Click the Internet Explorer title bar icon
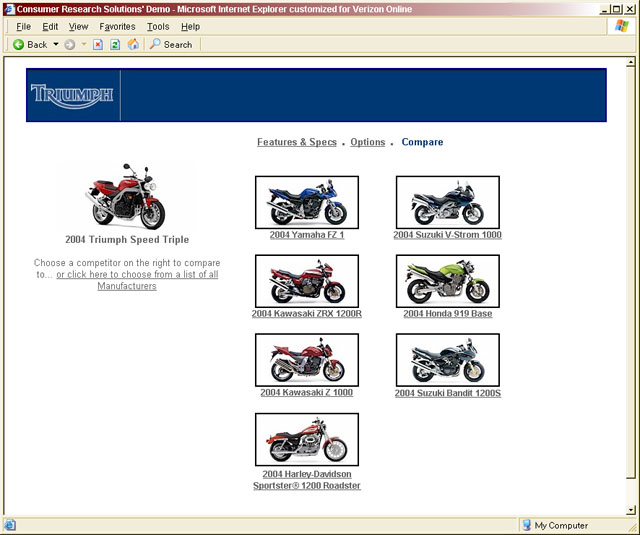Screen dimensions: 640x535 tap(9, 9)
